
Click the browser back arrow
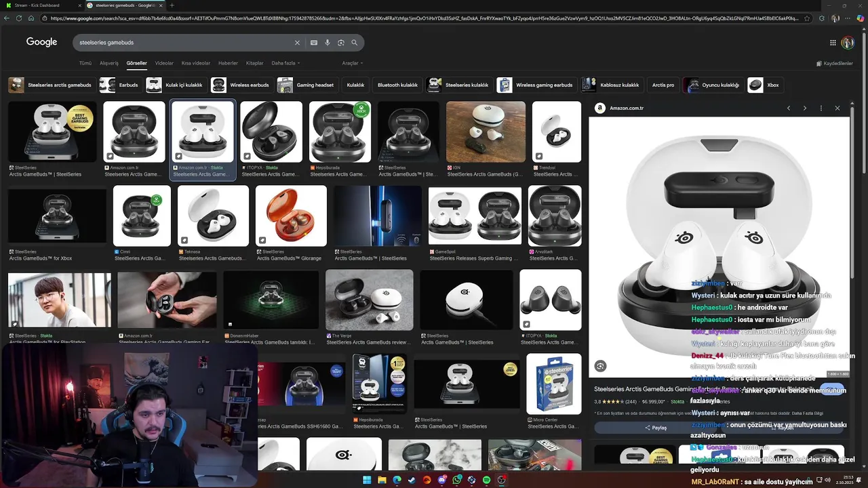(7, 18)
